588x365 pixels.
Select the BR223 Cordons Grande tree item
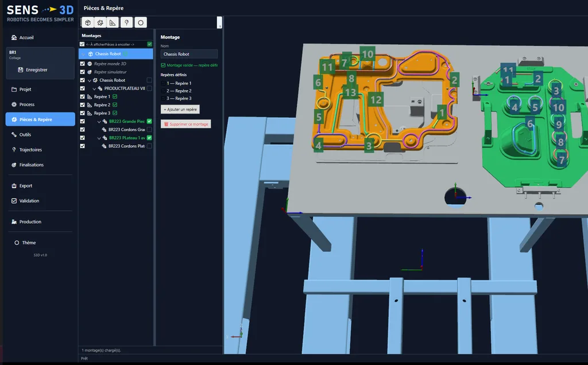[126, 130]
